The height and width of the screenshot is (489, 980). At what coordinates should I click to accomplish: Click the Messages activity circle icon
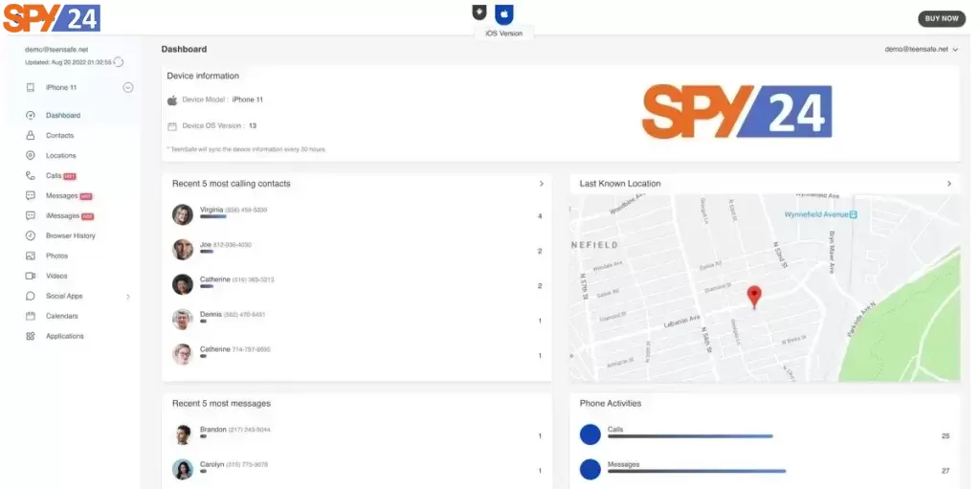pos(590,470)
